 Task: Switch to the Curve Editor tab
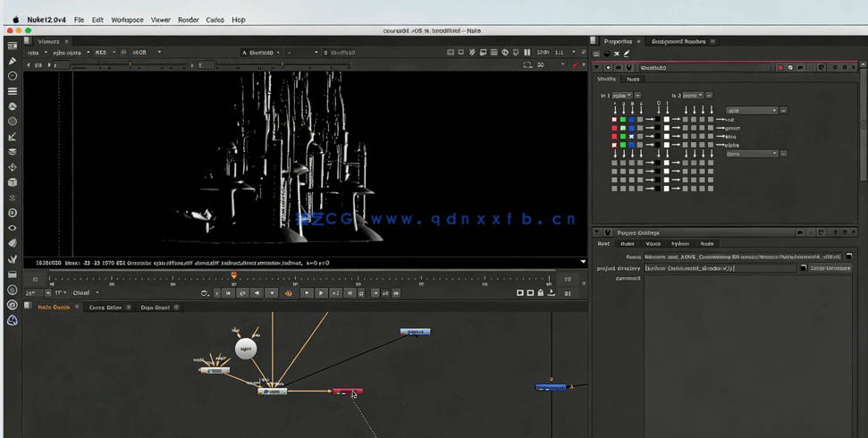(x=105, y=307)
